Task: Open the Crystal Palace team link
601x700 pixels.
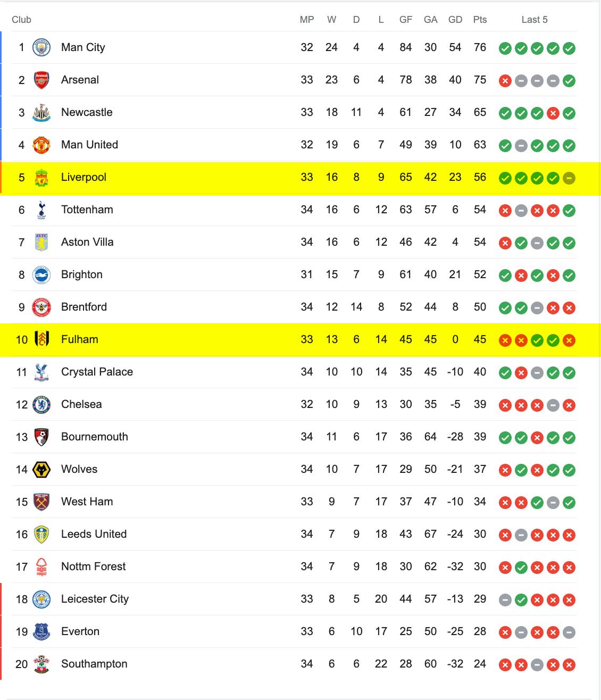Action: [x=97, y=372]
